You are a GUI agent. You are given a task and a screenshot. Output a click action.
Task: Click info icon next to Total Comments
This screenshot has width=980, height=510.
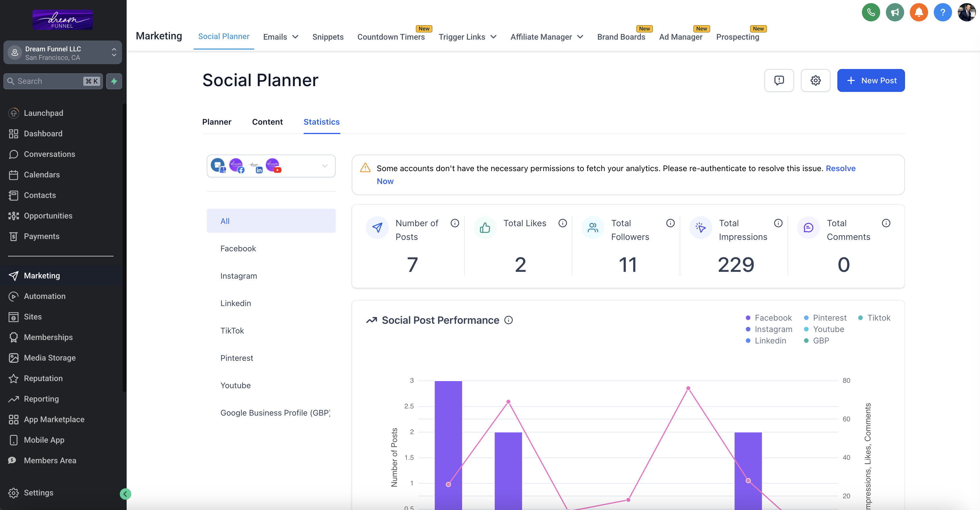tap(886, 223)
